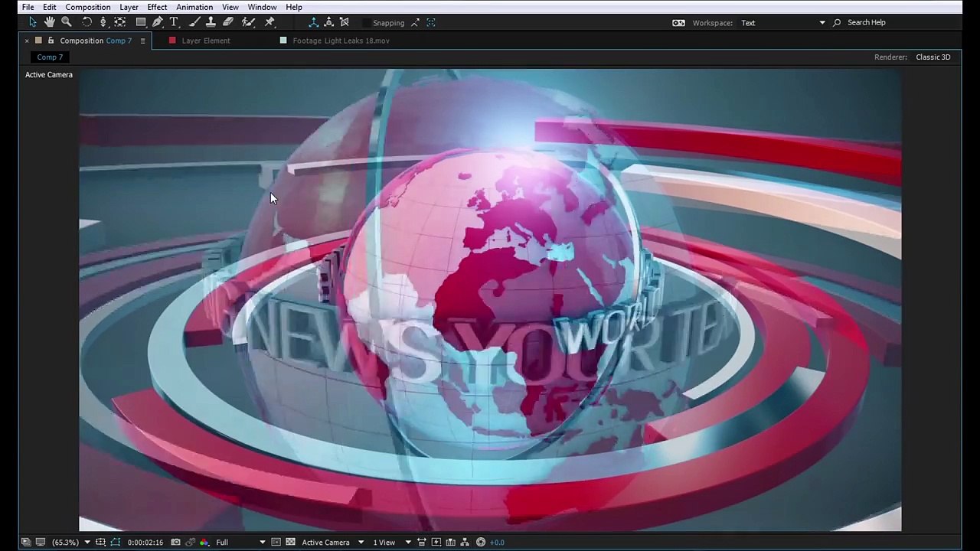
Task: Open the View menu
Action: click(230, 7)
